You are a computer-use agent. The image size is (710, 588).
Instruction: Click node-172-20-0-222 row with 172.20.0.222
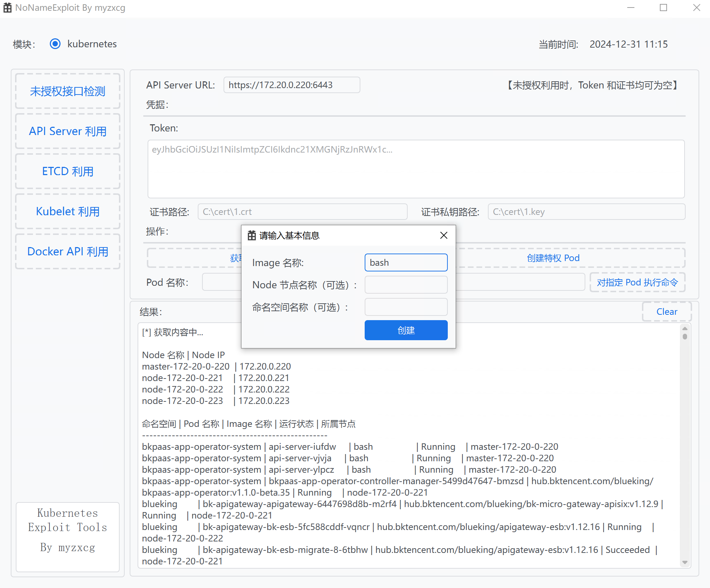point(216,389)
